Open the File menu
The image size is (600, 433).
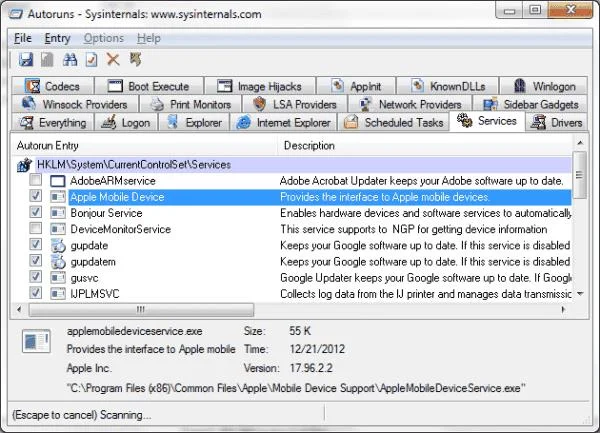click(23, 38)
